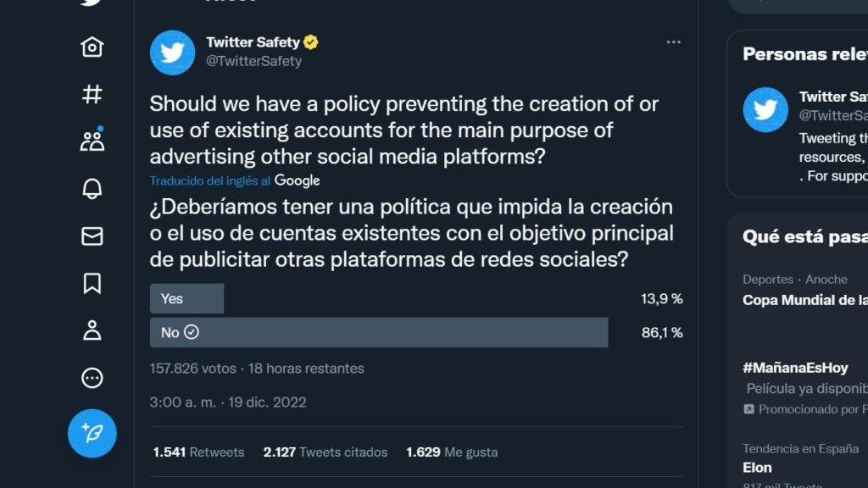
Task: Open Twitter Safety's profile picture
Action: pyautogui.click(x=172, y=53)
